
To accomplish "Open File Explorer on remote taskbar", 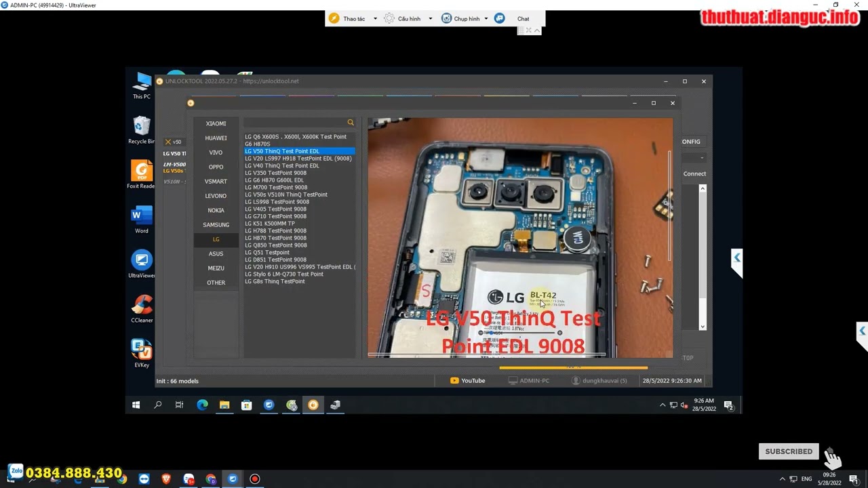I will pos(224,405).
